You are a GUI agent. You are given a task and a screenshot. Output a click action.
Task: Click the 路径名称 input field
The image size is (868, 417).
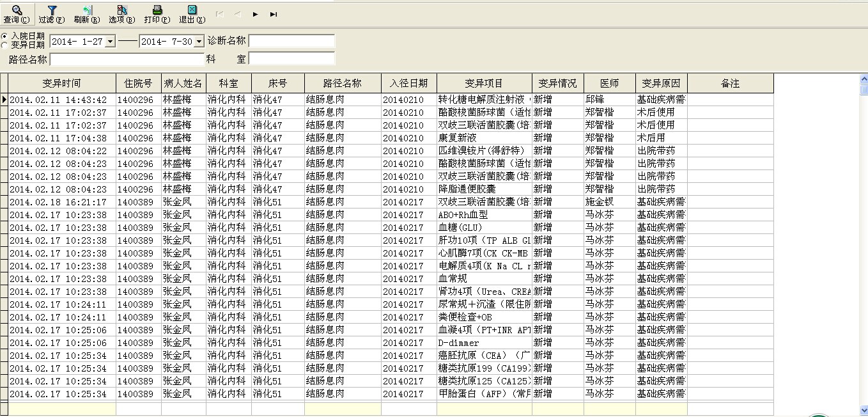click(127, 59)
